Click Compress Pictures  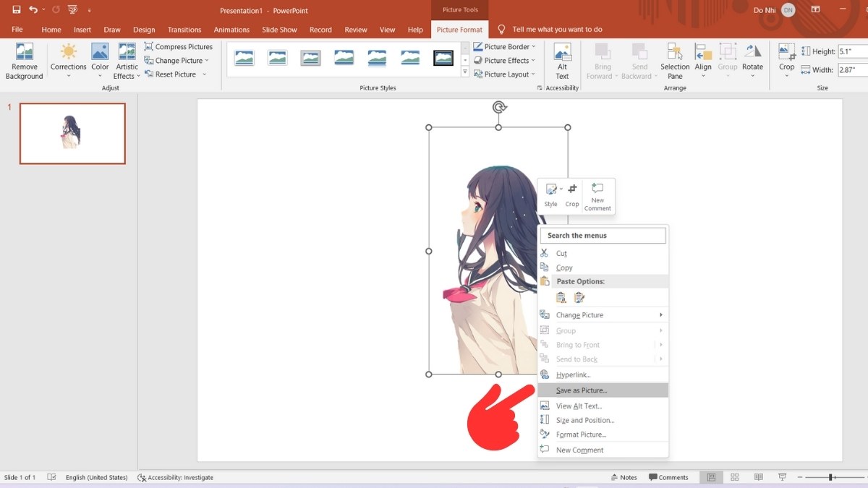coord(179,46)
